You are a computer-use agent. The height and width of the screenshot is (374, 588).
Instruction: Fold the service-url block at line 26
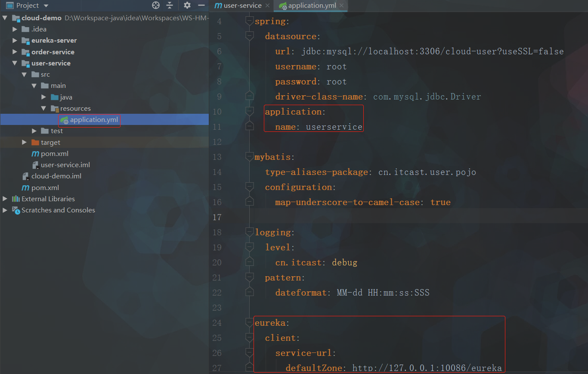click(x=249, y=352)
